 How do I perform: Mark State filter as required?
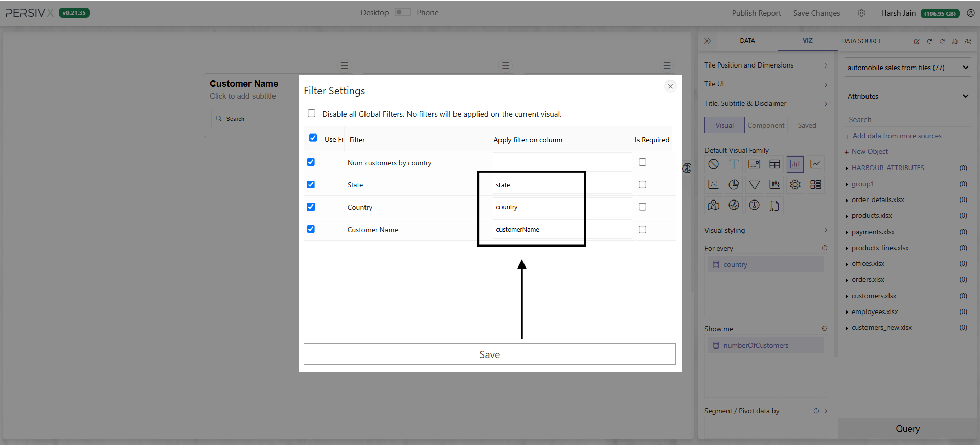click(642, 184)
